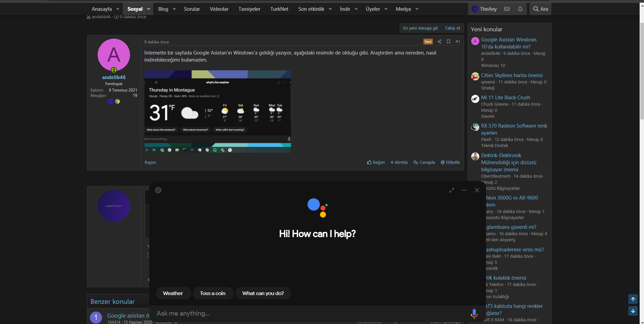Click the Yeni konular heading
This screenshot has height=324, width=644.
pos(486,29)
